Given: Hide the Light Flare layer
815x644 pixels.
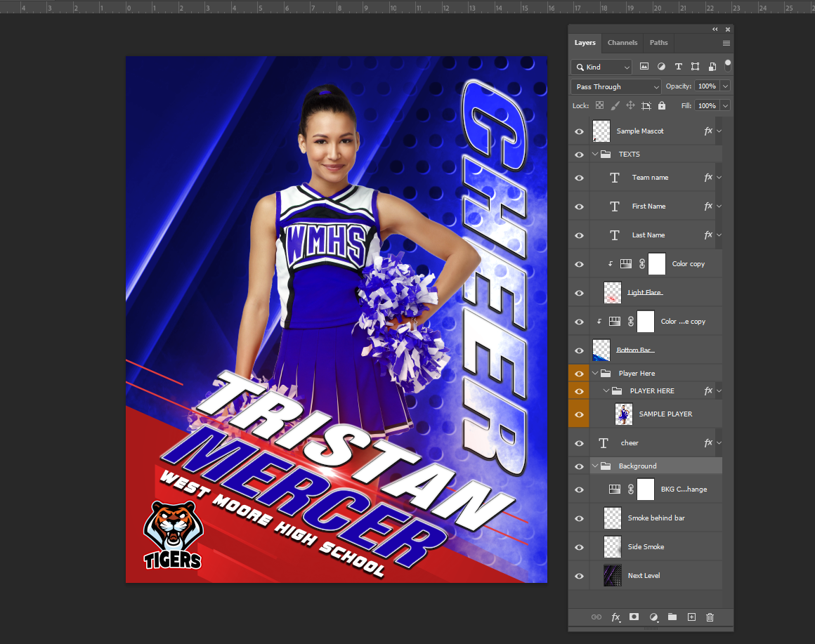Looking at the screenshot, I should [579, 293].
